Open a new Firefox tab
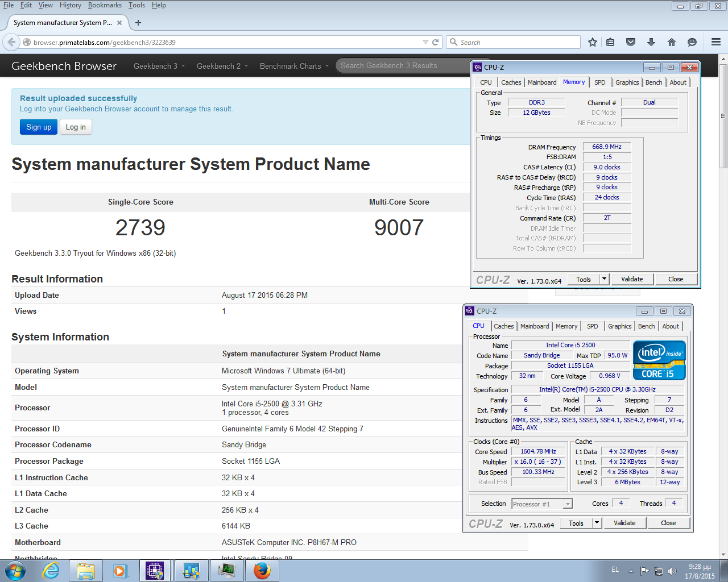Screen dimensions: 728x582 [138, 23]
